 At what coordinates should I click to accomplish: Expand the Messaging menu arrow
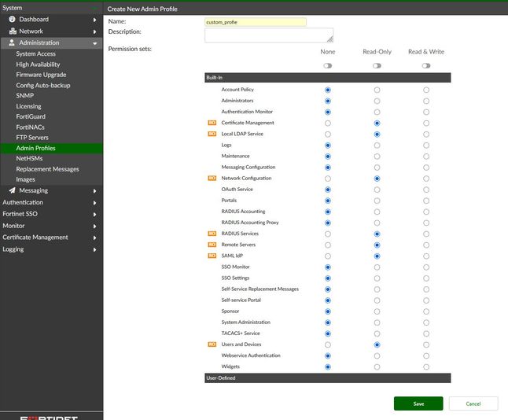point(94,191)
